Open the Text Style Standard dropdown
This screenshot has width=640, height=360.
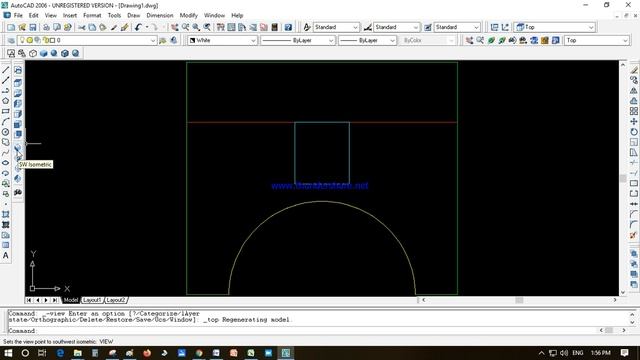[x=355, y=27]
